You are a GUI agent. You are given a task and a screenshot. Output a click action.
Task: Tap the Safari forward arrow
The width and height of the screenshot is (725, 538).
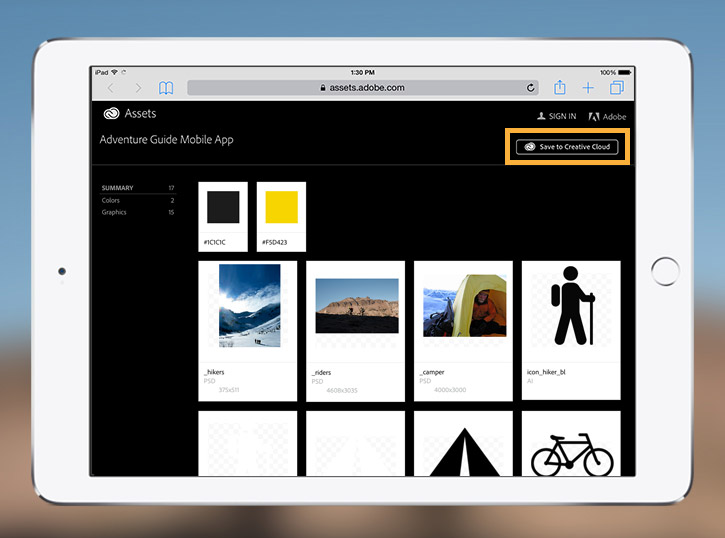(x=138, y=88)
